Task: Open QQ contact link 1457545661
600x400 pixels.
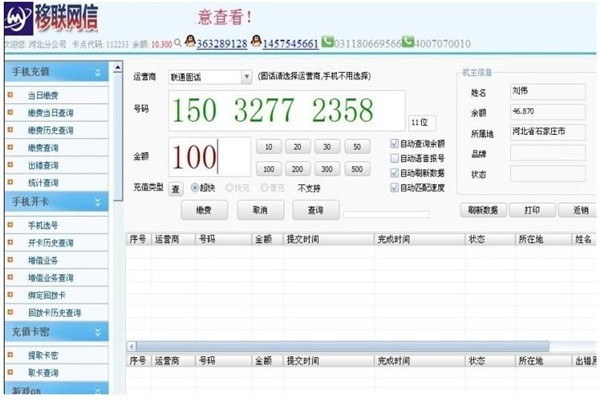Action: tap(290, 44)
